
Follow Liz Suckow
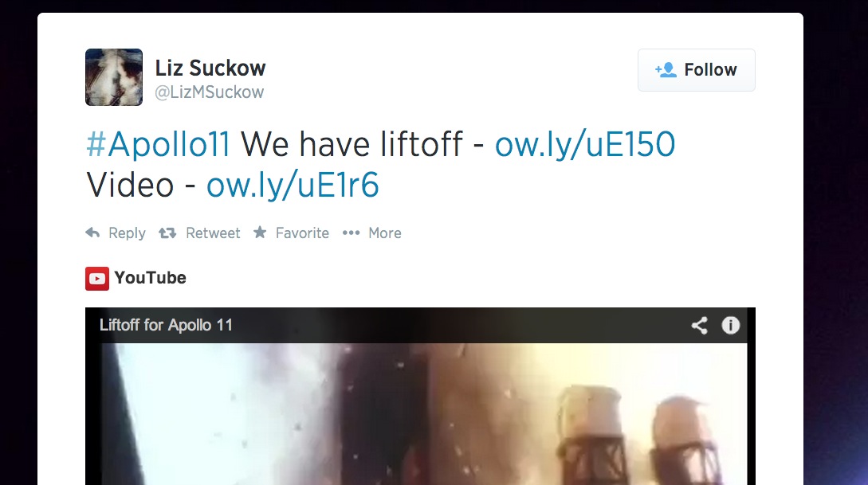tap(697, 69)
